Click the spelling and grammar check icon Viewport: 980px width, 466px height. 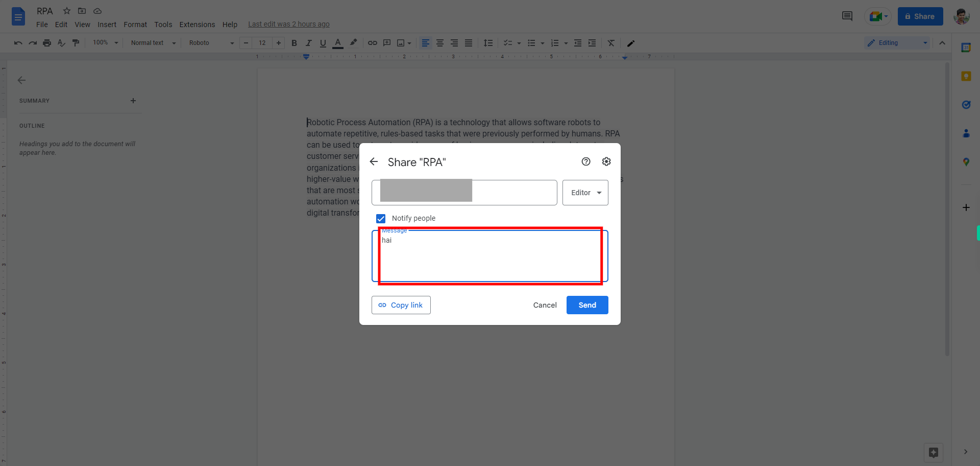[61, 43]
